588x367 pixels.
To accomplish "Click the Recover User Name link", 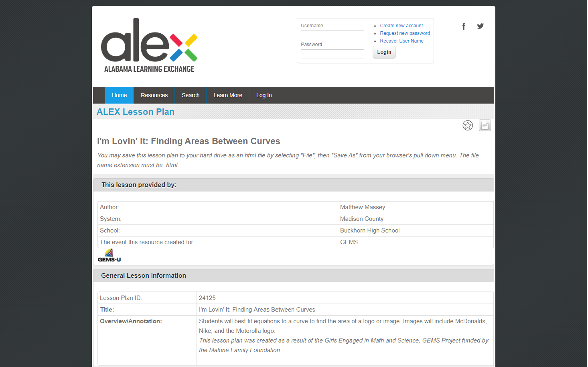I will pyautogui.click(x=401, y=41).
